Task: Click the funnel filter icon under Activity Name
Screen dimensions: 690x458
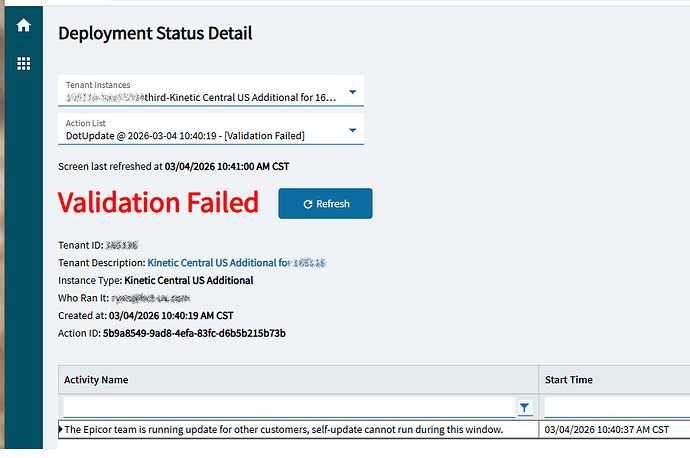Action: tap(524, 407)
